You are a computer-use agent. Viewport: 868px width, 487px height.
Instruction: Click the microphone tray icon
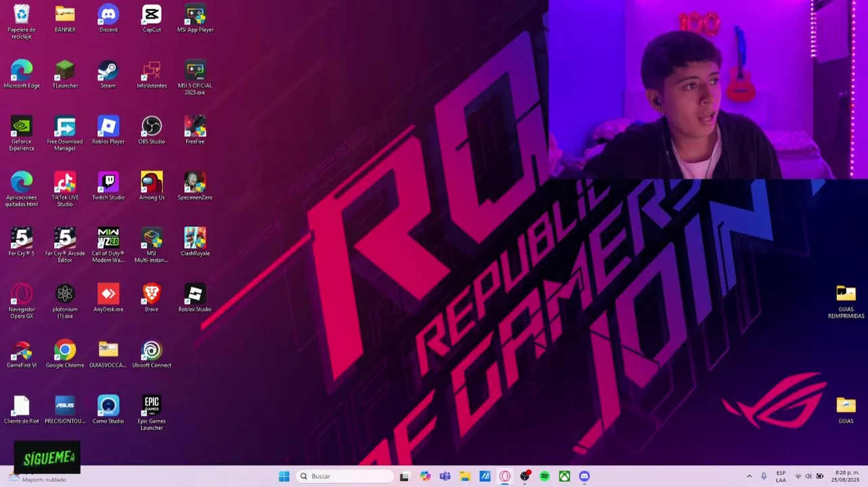coord(764,476)
